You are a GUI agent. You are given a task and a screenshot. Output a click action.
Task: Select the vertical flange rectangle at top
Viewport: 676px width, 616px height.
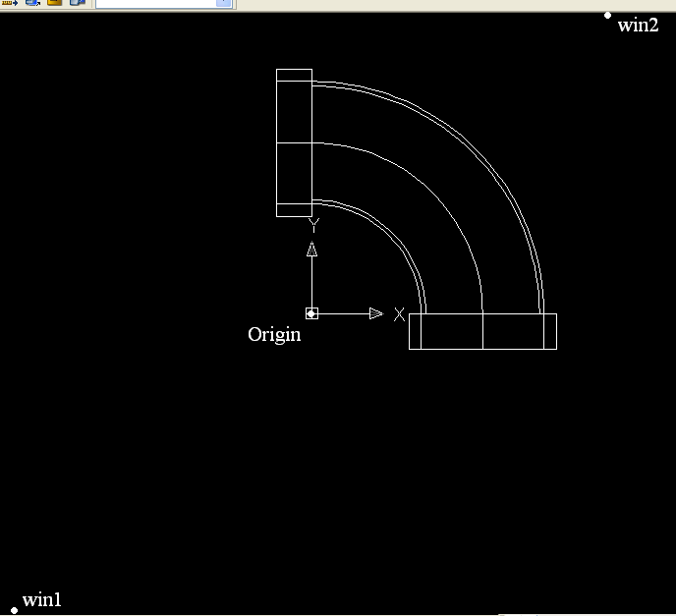(294, 142)
